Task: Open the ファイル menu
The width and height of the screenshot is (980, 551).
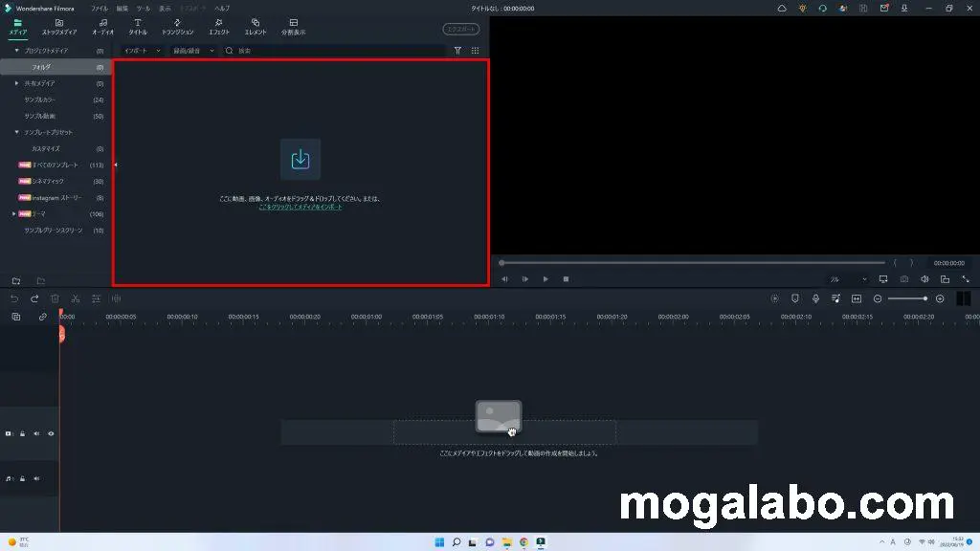Action: point(100,8)
